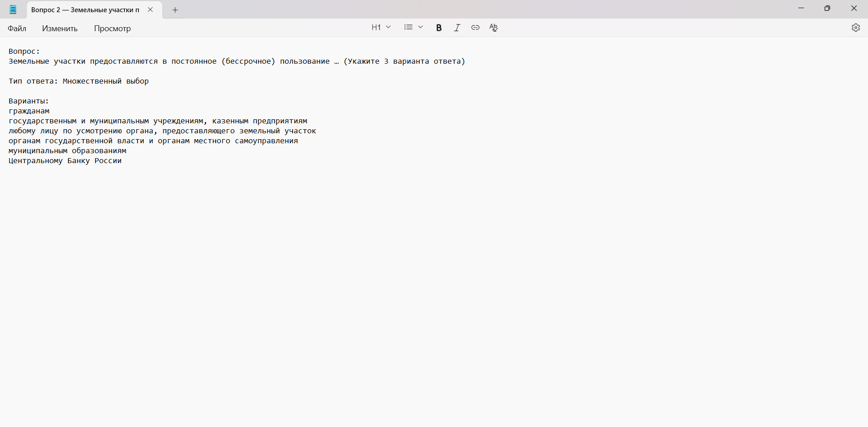Screen dimensions: 868x427
Task: Toggle bold formatting
Action: point(439,28)
